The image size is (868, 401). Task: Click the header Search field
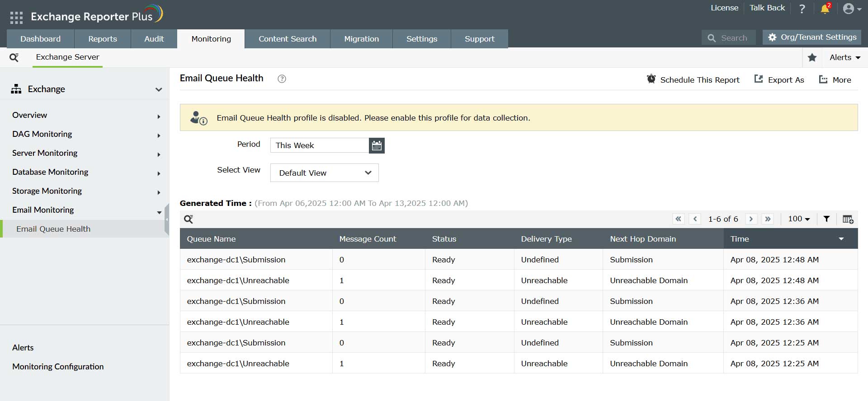729,38
